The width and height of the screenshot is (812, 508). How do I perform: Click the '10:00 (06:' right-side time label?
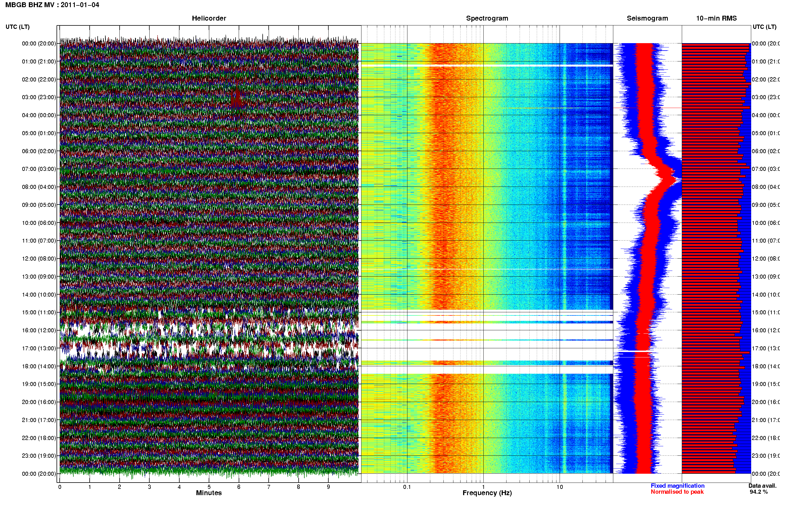click(x=765, y=223)
